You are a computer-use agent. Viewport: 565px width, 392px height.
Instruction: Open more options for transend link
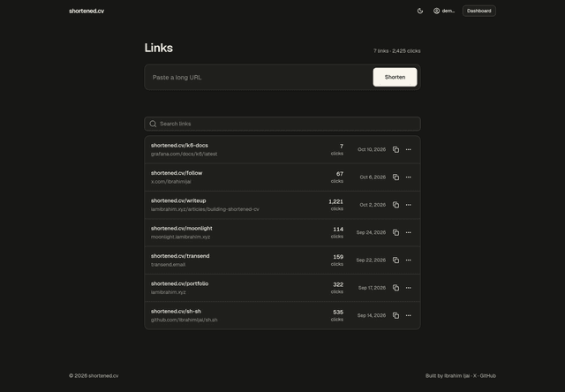tap(408, 260)
